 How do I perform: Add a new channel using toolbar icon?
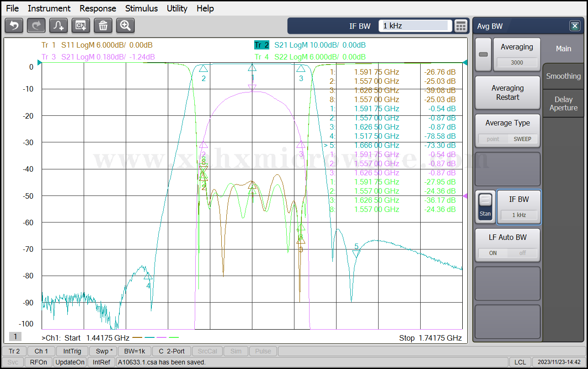coord(81,26)
